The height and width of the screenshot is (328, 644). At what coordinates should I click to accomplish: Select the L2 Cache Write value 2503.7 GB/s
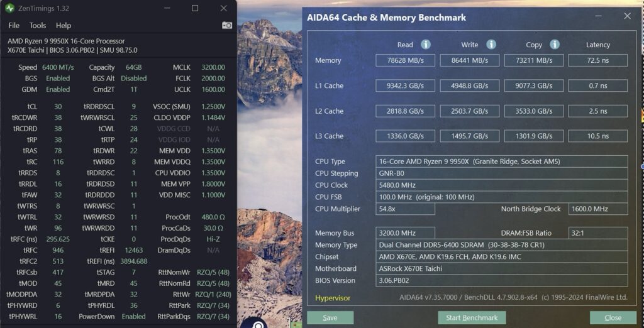click(x=469, y=111)
